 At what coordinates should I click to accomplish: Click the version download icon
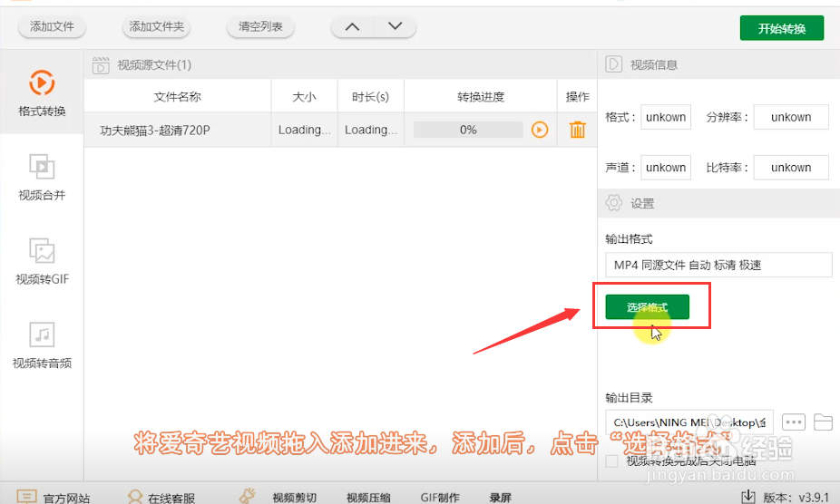(x=747, y=497)
